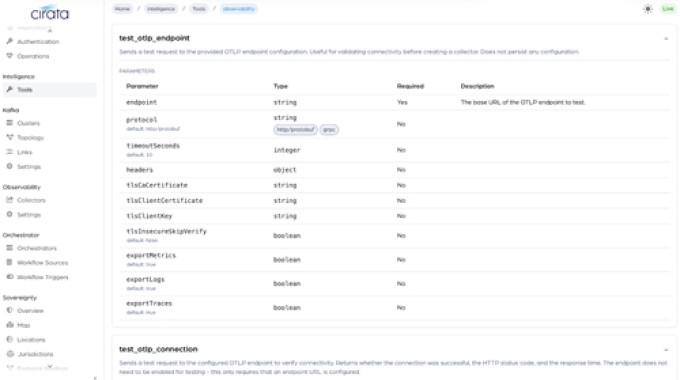The image size is (680, 380).
Task: Click the tlsCaCertificate parameter name
Action: pyautogui.click(x=157, y=185)
